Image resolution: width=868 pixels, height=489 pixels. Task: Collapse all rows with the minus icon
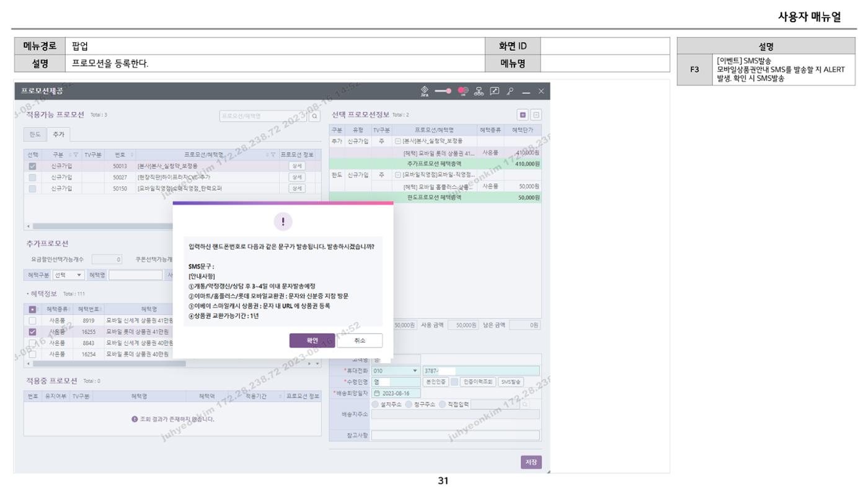click(536, 115)
